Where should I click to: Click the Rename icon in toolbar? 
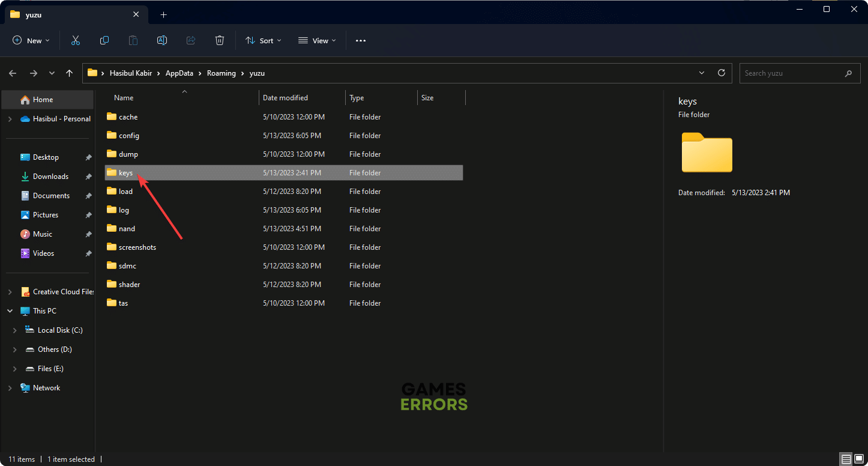(162, 40)
